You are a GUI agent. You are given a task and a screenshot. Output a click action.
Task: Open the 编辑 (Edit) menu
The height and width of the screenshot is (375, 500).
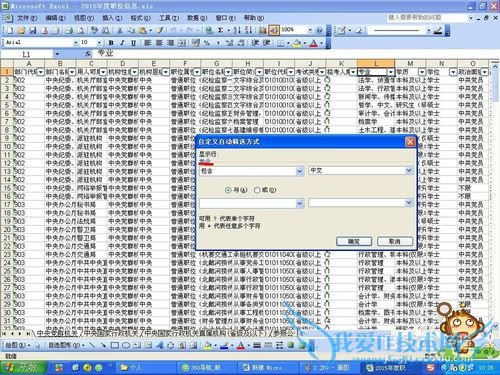55,18
